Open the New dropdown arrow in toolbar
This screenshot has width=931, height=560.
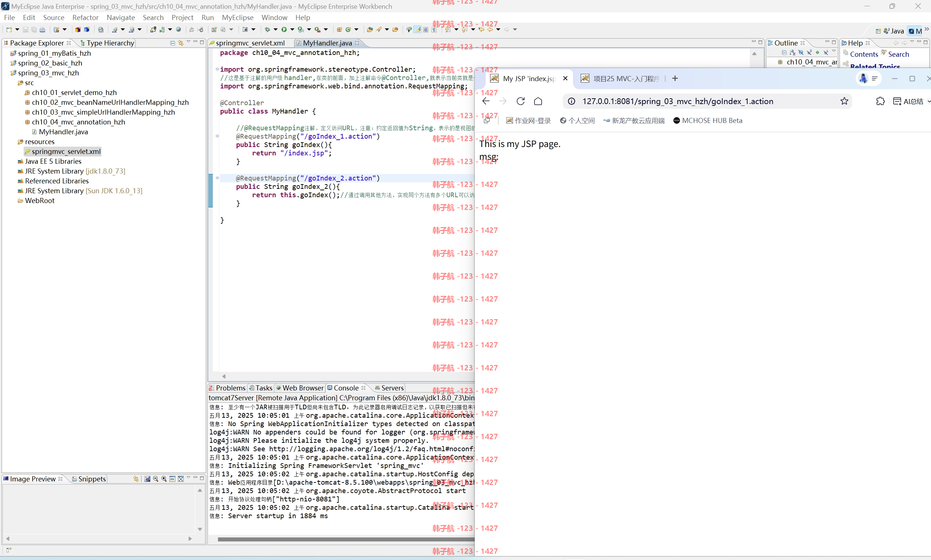(17, 29)
